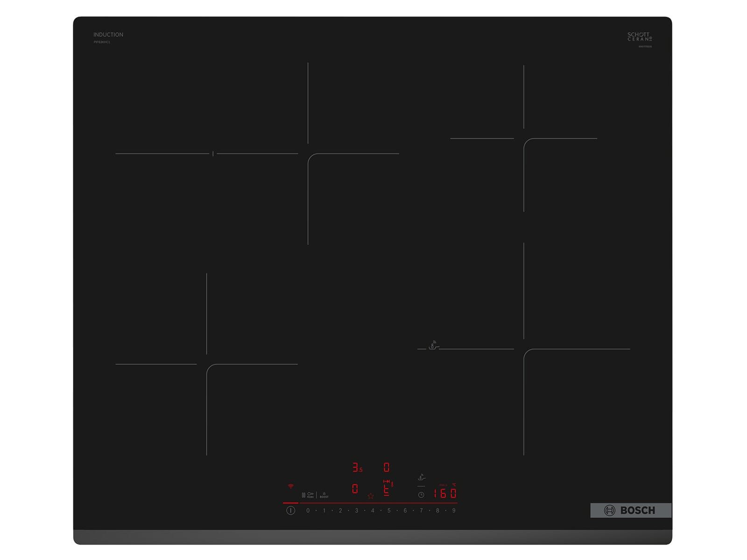This screenshot has height=560, width=747.
Task: Select the rear-left zone showing 3.5
Action: pyautogui.click(x=357, y=468)
